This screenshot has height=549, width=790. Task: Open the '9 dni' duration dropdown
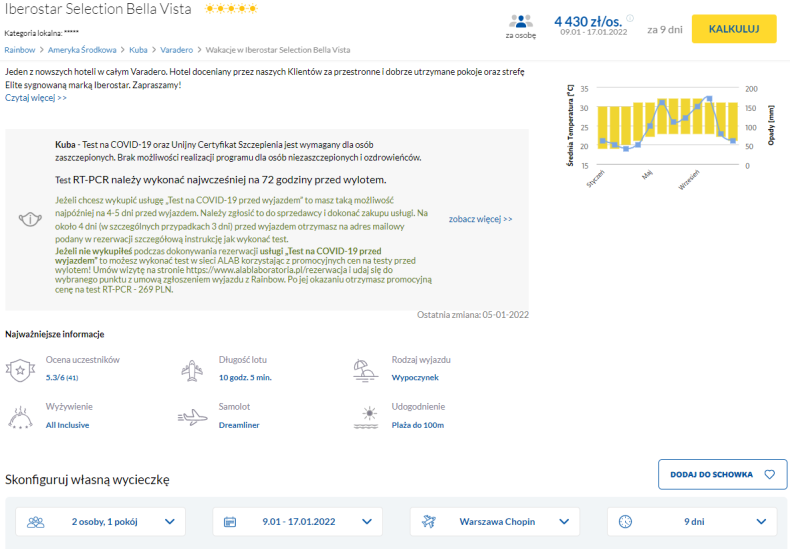pyautogui.click(x=692, y=521)
